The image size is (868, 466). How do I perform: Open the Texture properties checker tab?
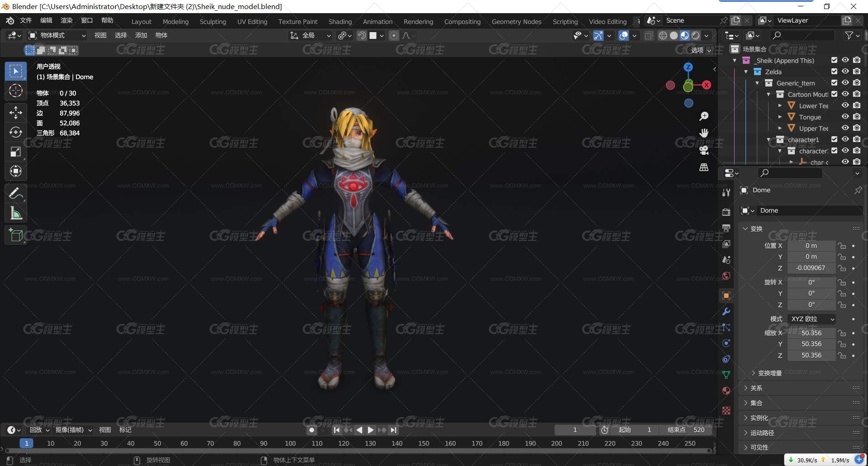tap(726, 410)
